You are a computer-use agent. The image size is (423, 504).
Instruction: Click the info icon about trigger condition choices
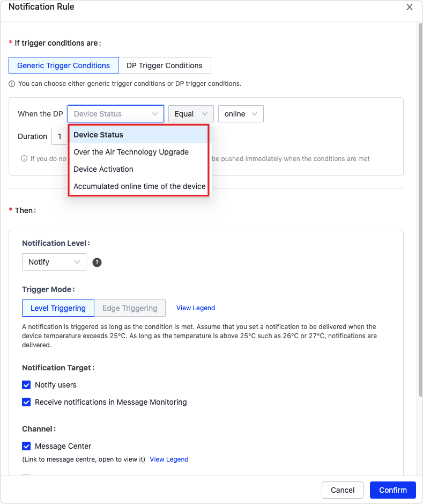[11, 83]
